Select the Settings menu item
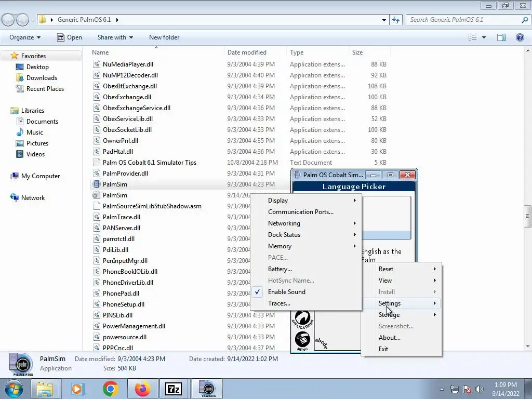This screenshot has height=399, width=532. pyautogui.click(x=402, y=303)
